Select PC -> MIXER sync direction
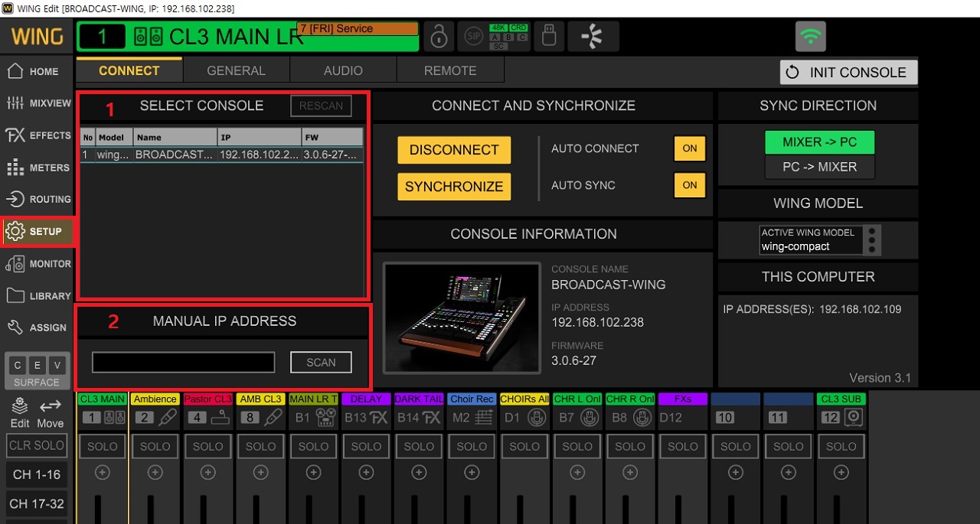The height and width of the screenshot is (524, 980). (819, 167)
